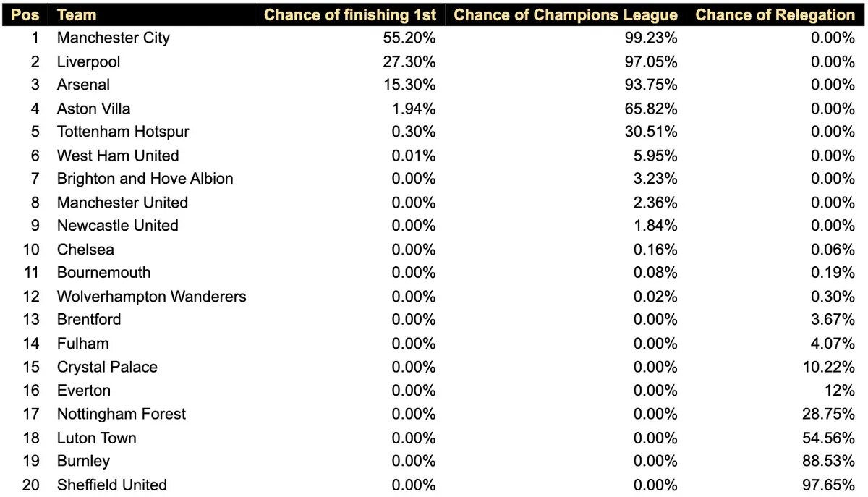Select the Brighton and Hove Albion cell
Image resolution: width=868 pixels, height=497 pixels.
coord(145,179)
